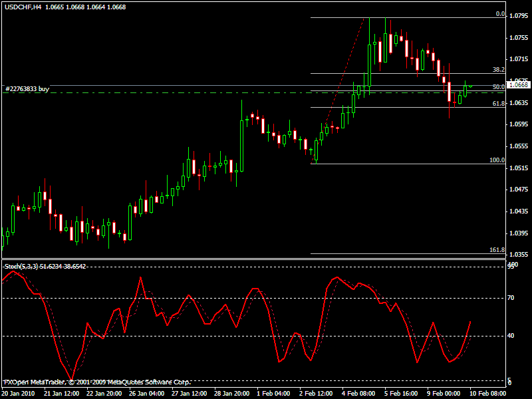Click the 1.0395 price on axis
The image size is (532, 399).
(517, 233)
